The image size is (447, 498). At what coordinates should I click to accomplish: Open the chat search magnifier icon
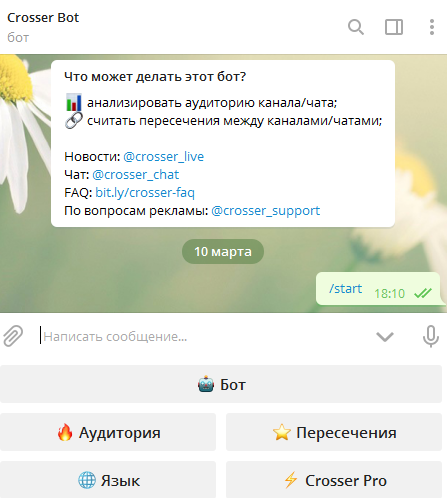coord(356,27)
